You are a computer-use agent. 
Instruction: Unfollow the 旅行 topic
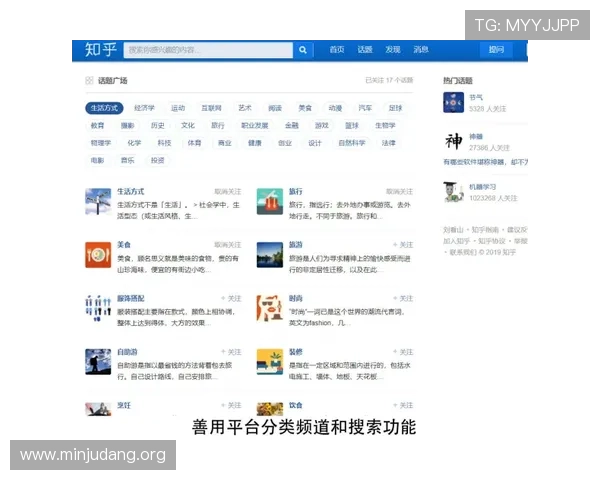click(399, 191)
